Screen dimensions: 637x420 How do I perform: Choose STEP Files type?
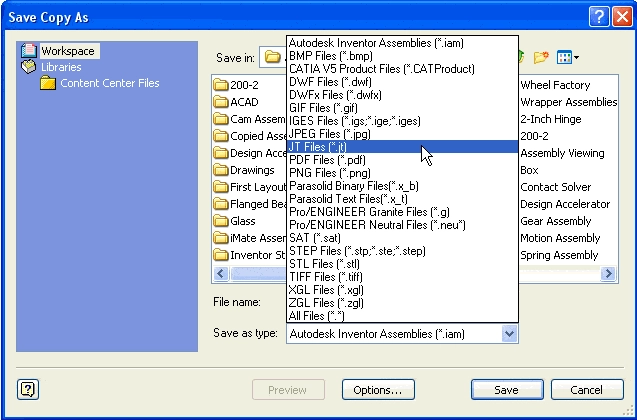402,251
